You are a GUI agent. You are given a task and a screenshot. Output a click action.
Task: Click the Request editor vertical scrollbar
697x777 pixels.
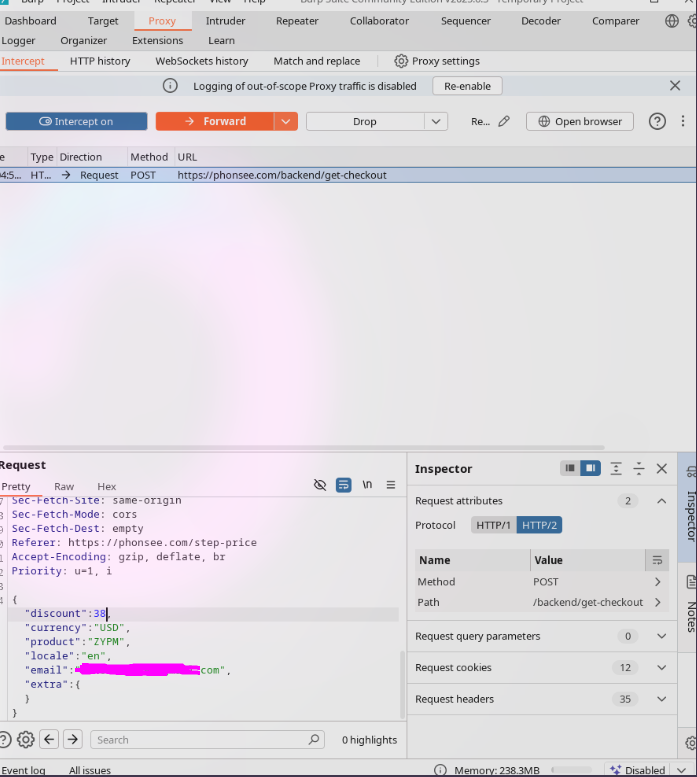[x=402, y=685]
